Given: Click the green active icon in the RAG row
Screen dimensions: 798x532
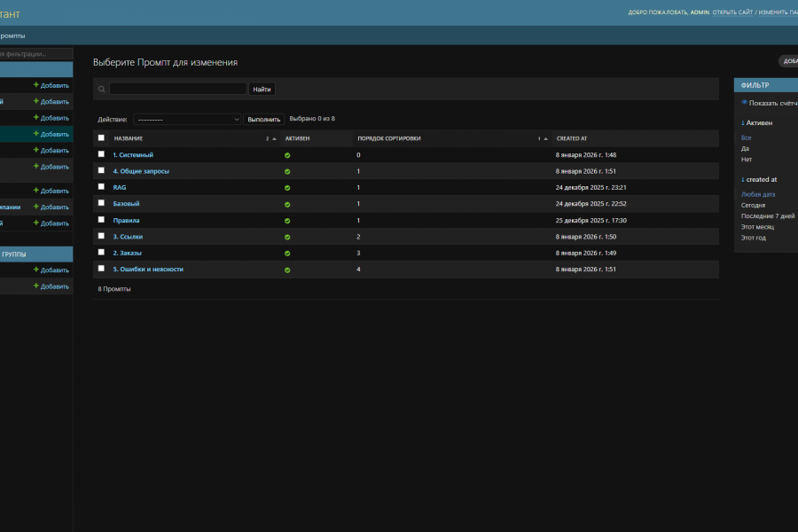Looking at the screenshot, I should pos(287,188).
